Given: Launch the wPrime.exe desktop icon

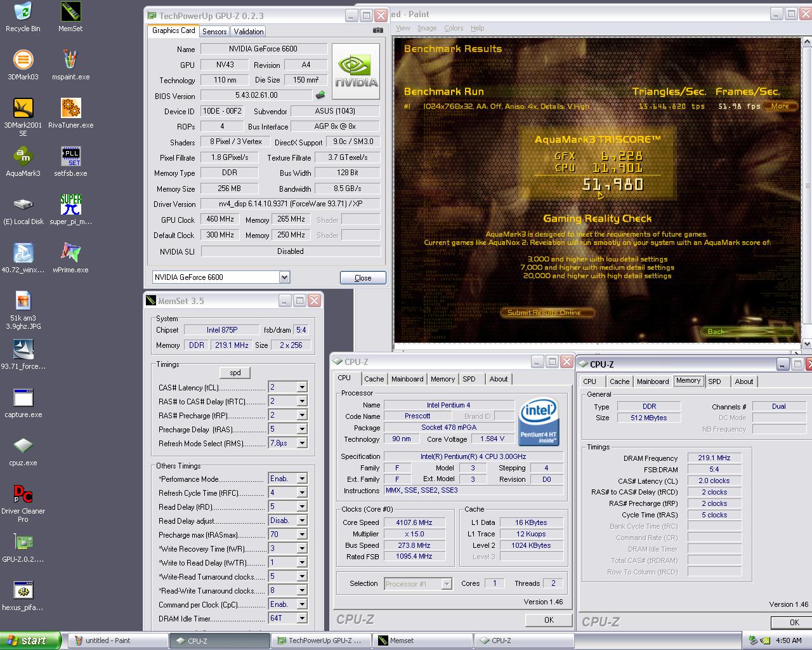Looking at the screenshot, I should coord(70,258).
